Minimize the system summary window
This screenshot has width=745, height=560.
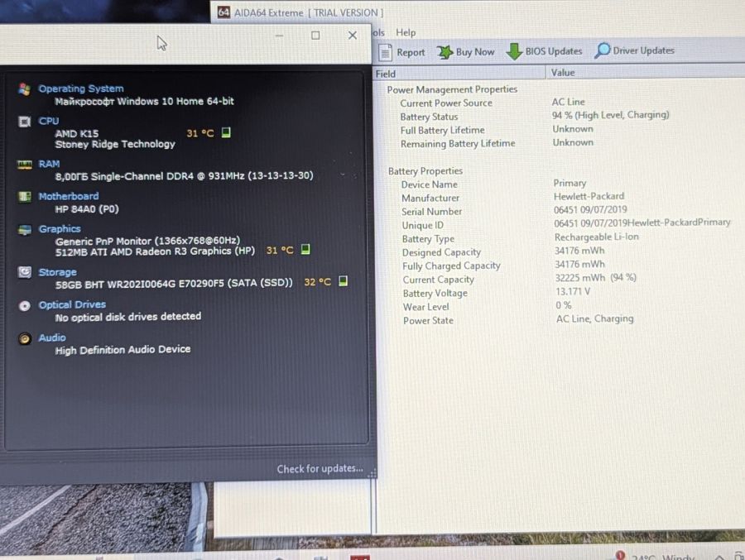point(280,36)
